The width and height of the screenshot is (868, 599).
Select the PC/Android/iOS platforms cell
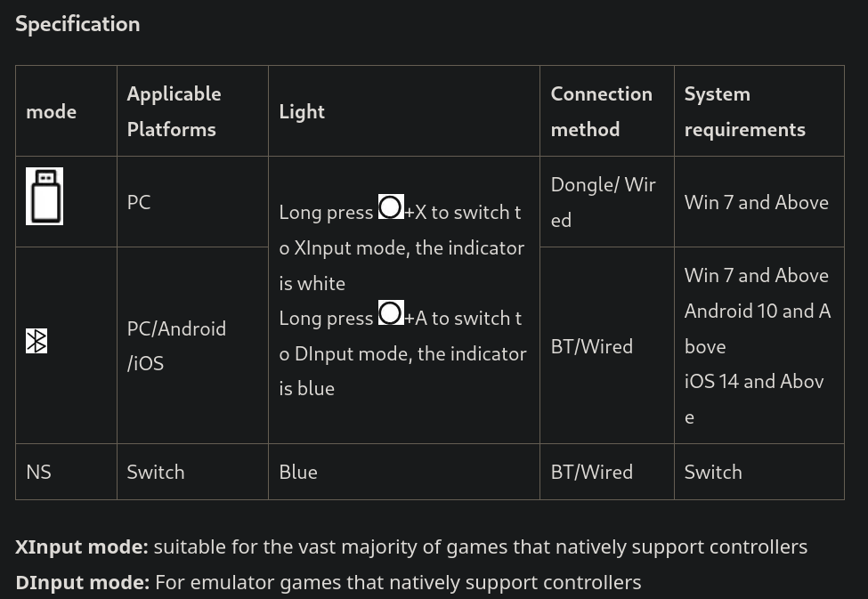tap(176, 345)
